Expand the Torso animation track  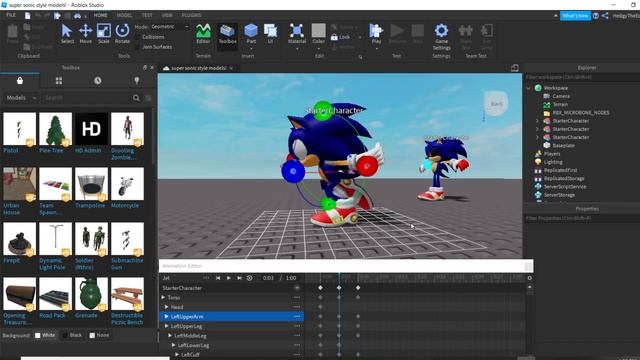pyautogui.click(x=163, y=298)
